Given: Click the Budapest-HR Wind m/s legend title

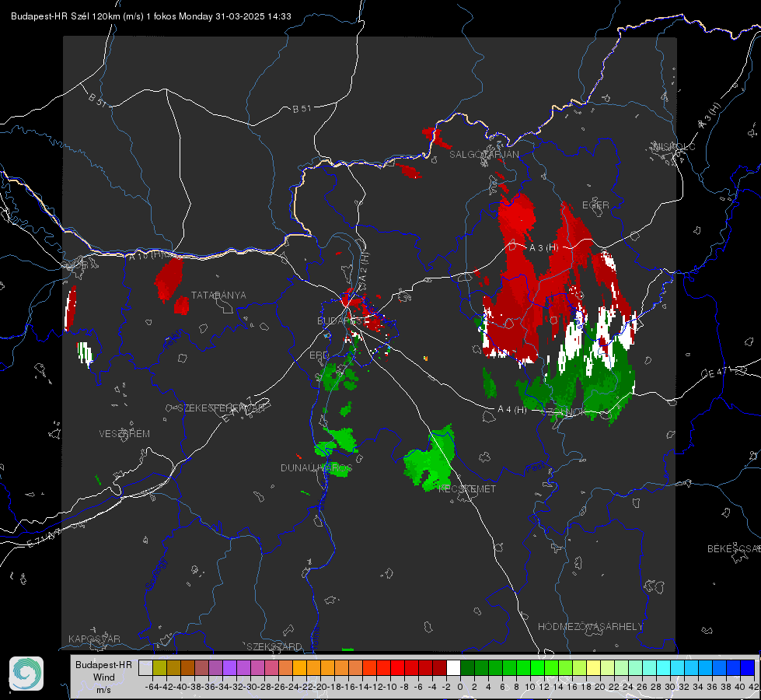Looking at the screenshot, I should pyautogui.click(x=104, y=677).
